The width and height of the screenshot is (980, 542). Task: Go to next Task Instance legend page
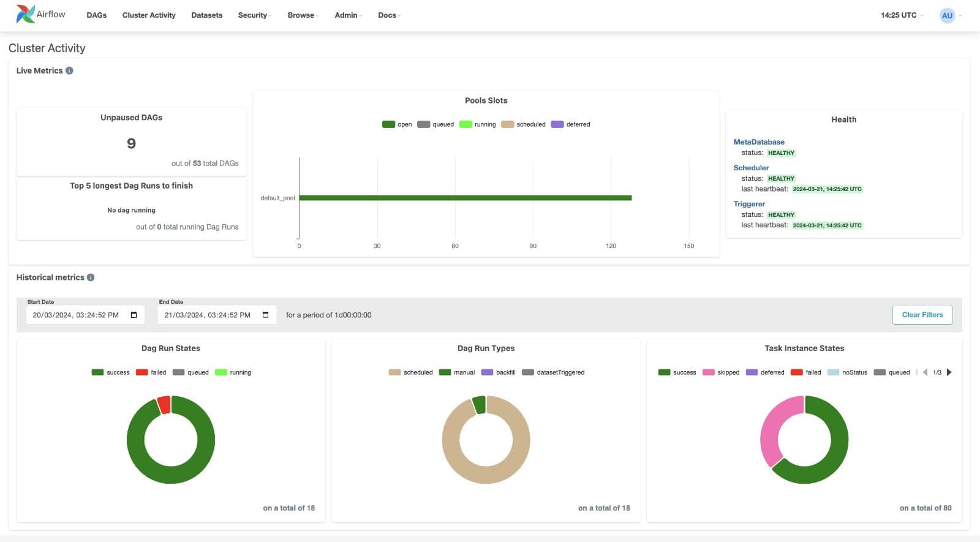coord(949,372)
